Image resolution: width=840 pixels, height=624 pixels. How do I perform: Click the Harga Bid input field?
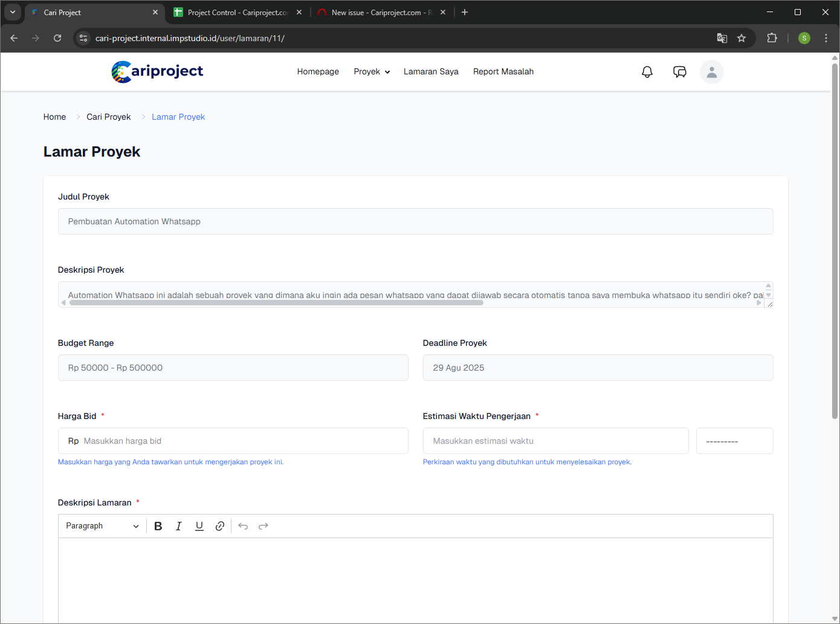click(242, 441)
